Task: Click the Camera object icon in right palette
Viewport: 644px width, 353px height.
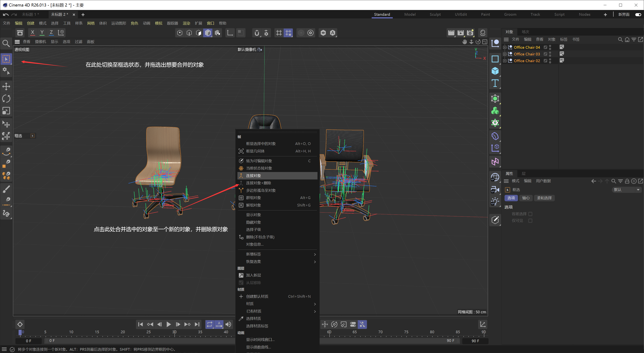Action: (495, 190)
